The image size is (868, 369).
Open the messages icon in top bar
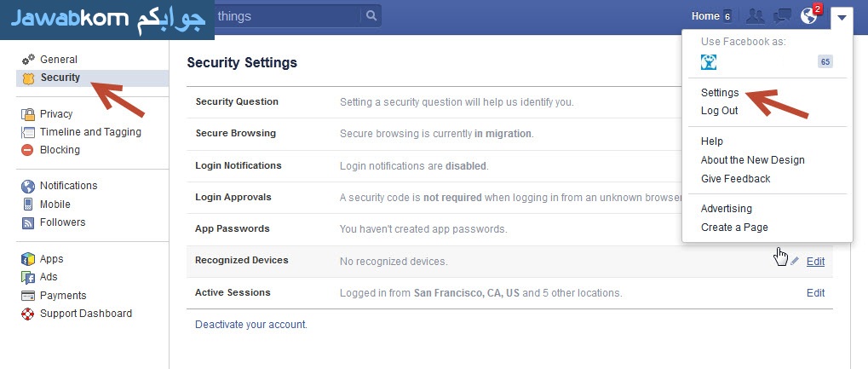[x=782, y=16]
